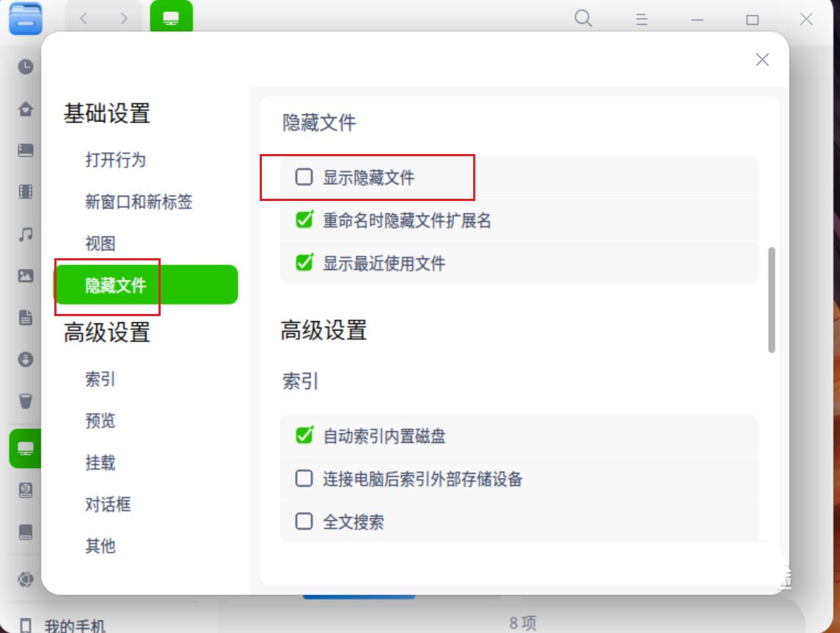The image size is (840, 633).
Task: Open the data disk sidebar icon
Action: 25,532
